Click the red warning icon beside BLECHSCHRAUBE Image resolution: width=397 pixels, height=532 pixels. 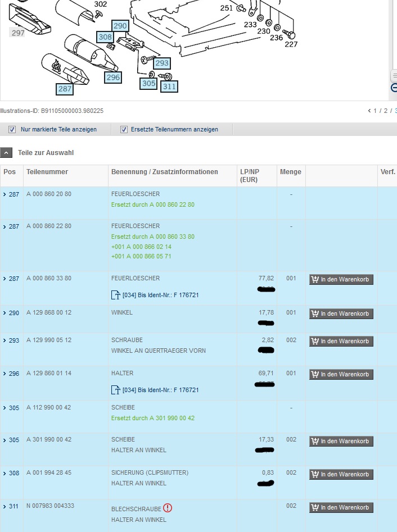168,508
